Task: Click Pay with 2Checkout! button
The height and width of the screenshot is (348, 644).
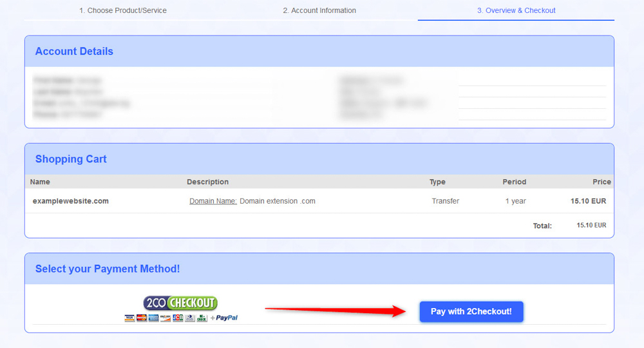Action: [471, 311]
